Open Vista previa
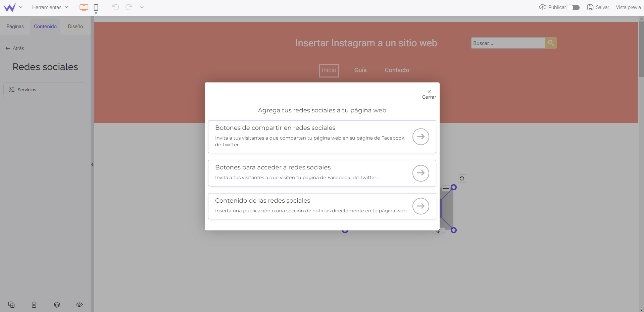 [x=628, y=7]
